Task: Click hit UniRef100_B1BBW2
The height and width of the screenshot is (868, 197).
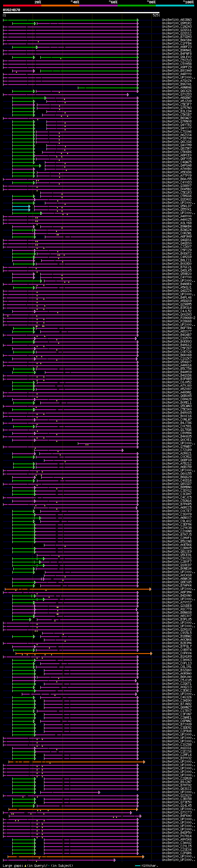Action: 177,636
